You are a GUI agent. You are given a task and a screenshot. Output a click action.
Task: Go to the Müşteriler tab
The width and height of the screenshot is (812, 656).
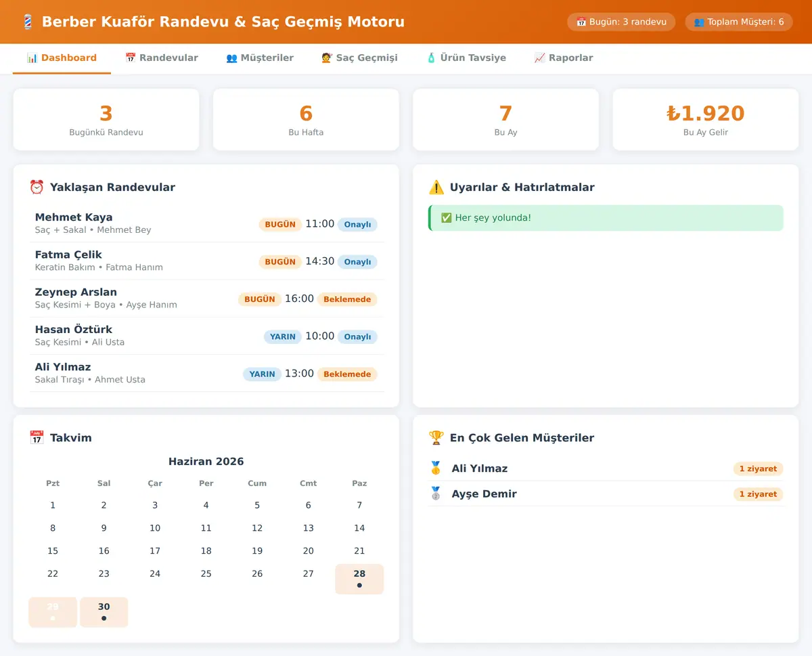coord(260,58)
